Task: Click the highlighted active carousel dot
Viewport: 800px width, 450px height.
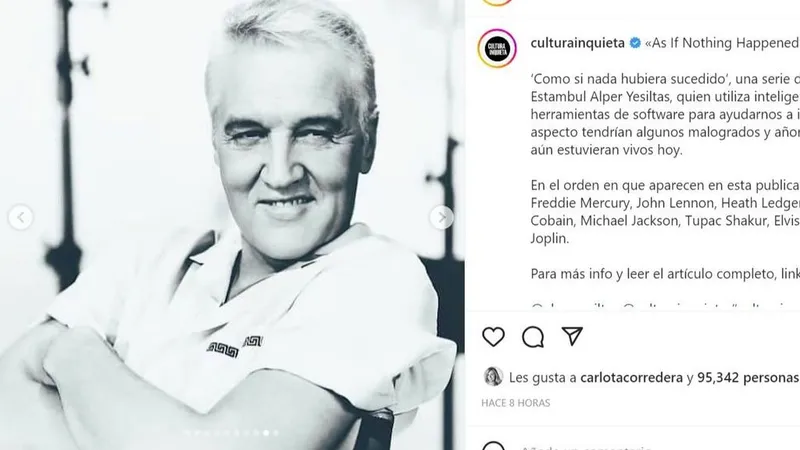Action: click(x=266, y=433)
